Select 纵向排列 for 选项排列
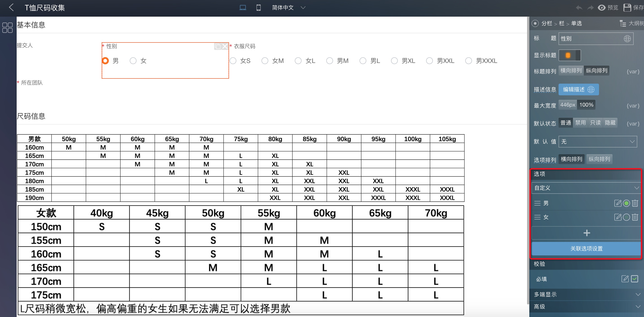This screenshot has width=644, height=317. pos(599,159)
